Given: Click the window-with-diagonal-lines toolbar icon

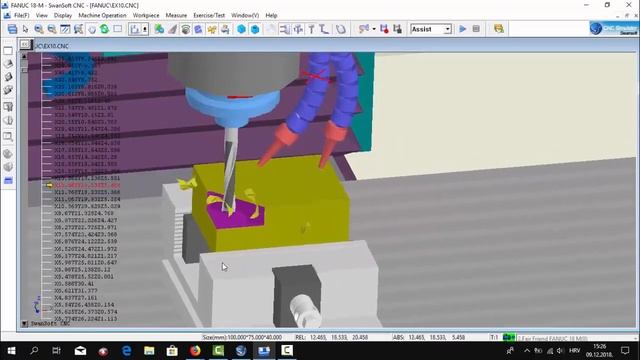Looking at the screenshot, I should pyautogui.click(x=65, y=29).
